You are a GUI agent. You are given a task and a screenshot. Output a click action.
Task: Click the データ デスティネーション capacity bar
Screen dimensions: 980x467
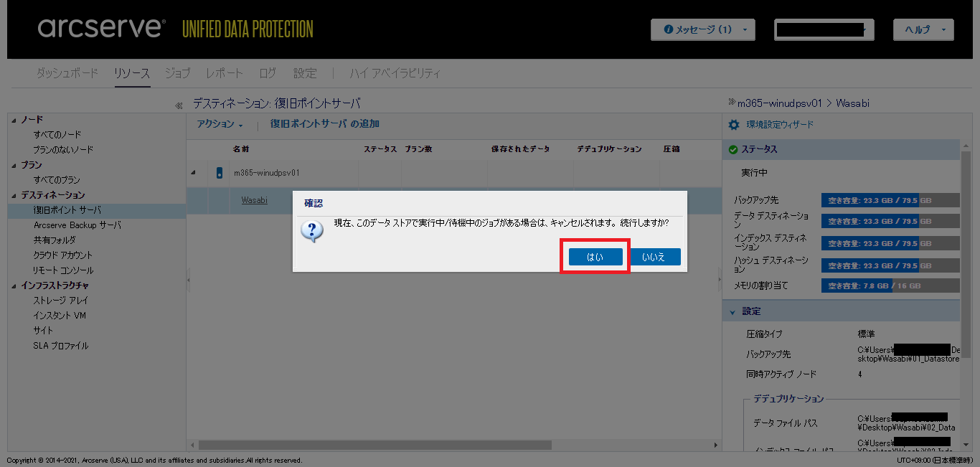(890, 222)
